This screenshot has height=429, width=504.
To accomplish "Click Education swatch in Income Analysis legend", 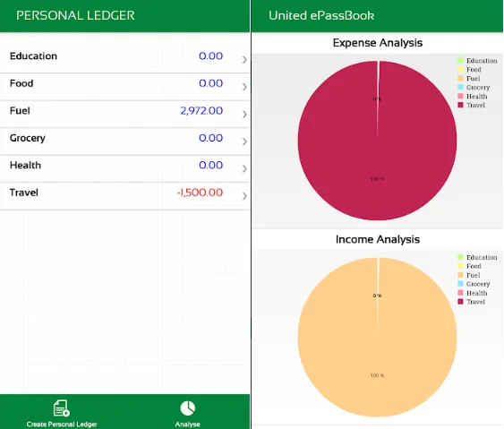I will (x=460, y=257).
